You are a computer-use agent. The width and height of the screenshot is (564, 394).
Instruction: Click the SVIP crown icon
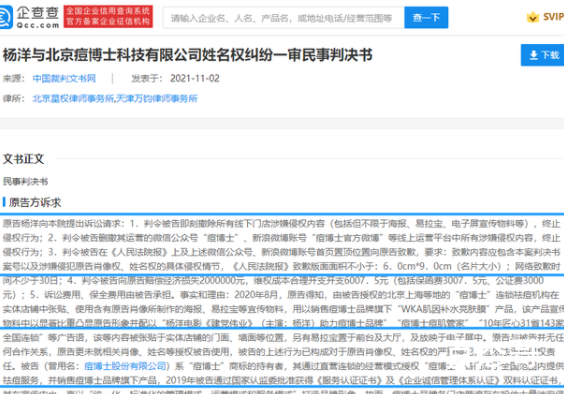click(x=533, y=17)
